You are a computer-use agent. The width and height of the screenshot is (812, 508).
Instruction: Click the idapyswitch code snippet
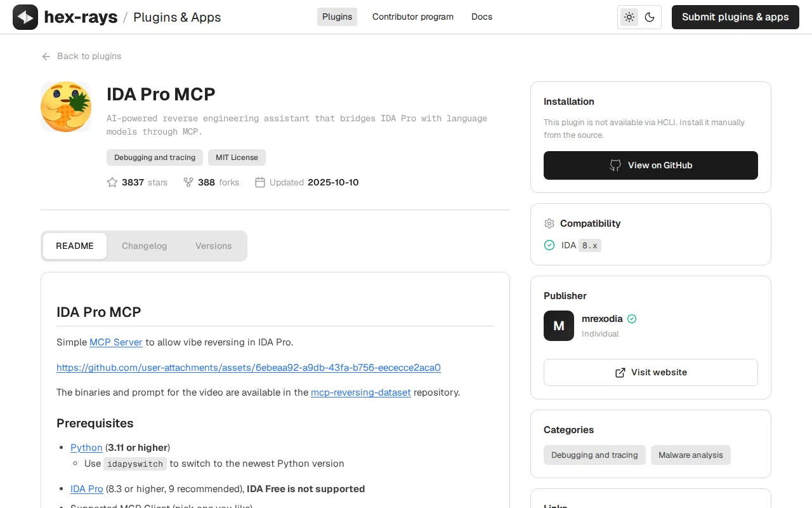tap(135, 464)
